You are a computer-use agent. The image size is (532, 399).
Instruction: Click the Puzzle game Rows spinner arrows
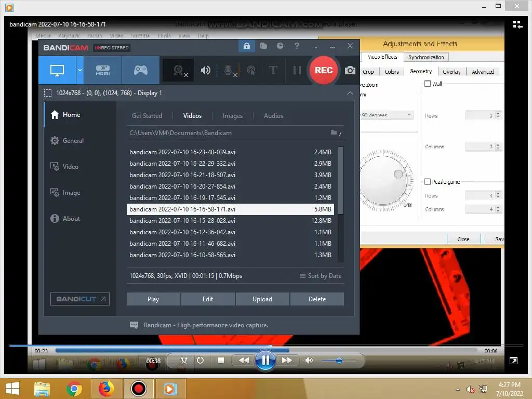498,195
